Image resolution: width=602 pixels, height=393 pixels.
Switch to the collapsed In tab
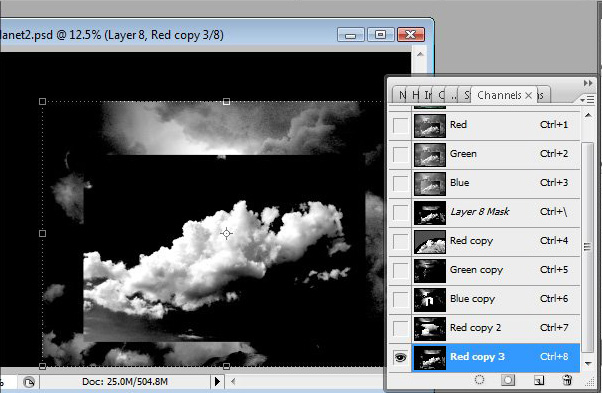click(428, 95)
